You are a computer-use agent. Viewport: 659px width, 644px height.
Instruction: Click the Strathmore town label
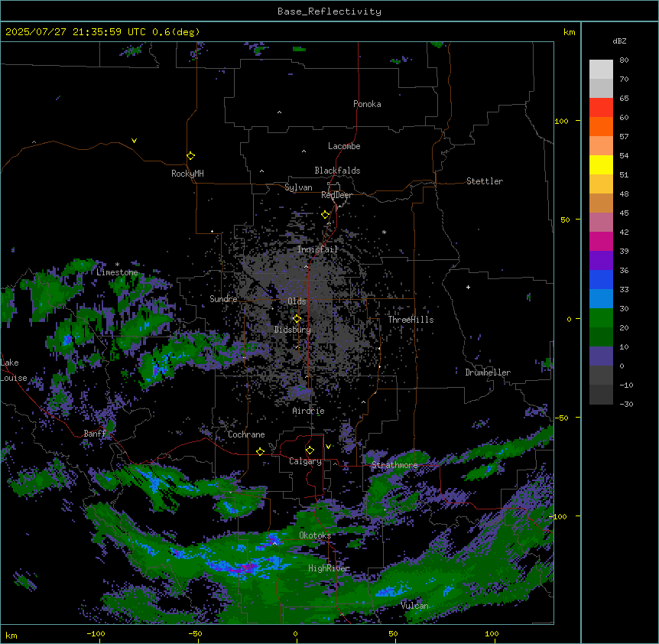coord(394,465)
